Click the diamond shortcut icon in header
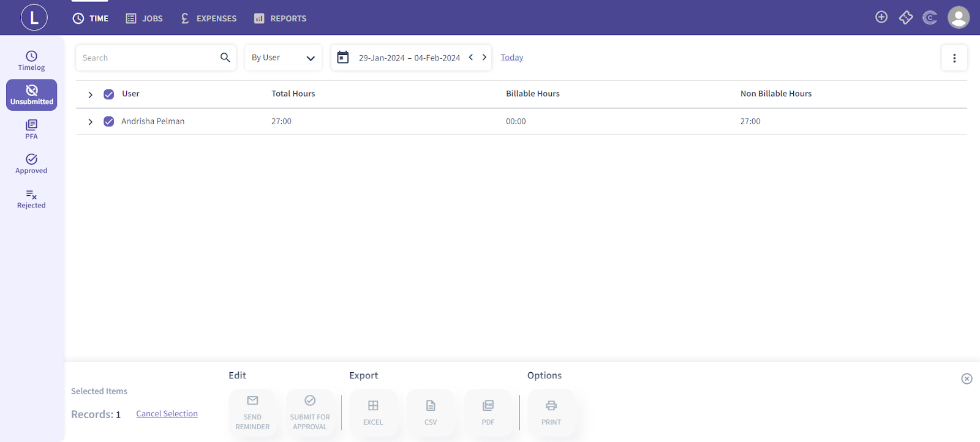This screenshot has height=442, width=980. tap(906, 17)
